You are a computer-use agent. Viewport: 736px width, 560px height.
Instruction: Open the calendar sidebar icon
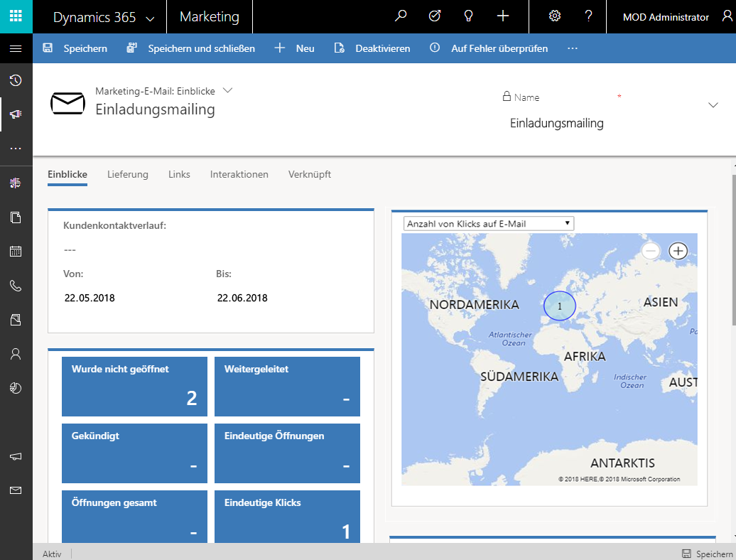point(16,251)
